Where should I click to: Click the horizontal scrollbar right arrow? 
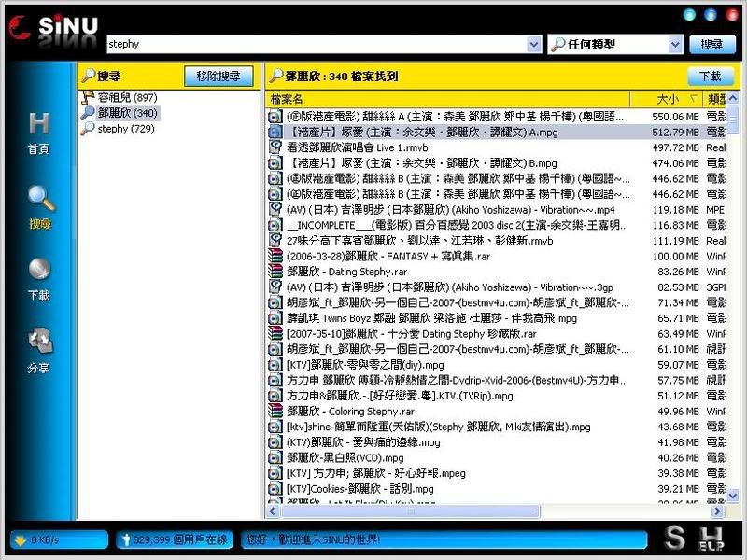point(717,511)
